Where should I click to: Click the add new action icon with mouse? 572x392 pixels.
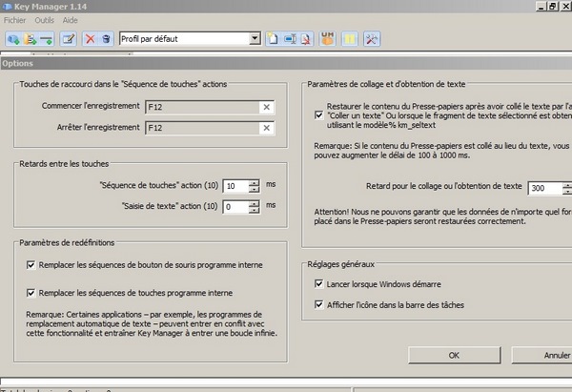(x=13, y=39)
